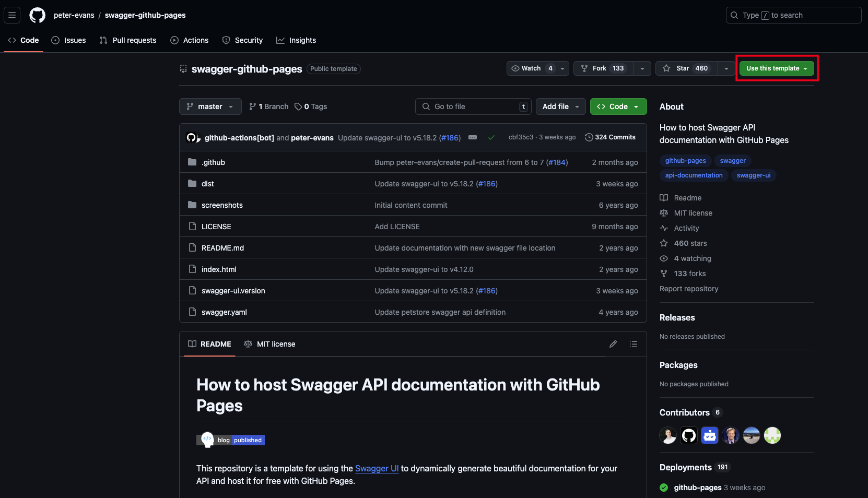Click the GitHub Octocat logo

pyautogui.click(x=38, y=15)
